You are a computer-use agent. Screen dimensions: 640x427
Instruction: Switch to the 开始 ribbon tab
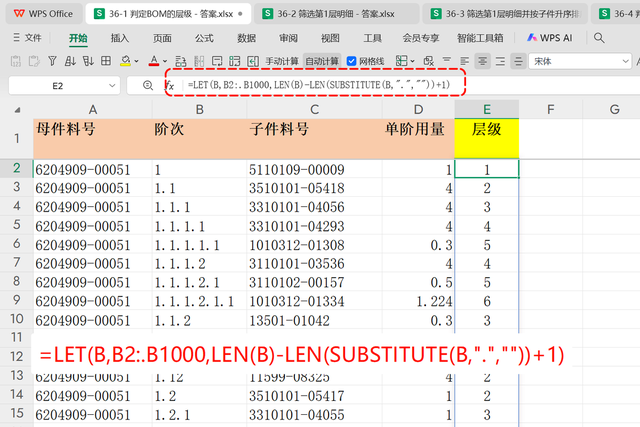point(78,38)
